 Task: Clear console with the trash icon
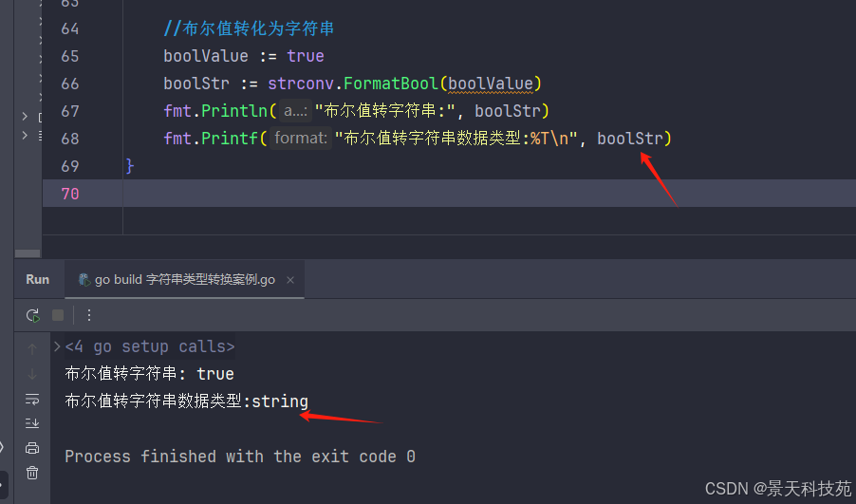point(32,473)
